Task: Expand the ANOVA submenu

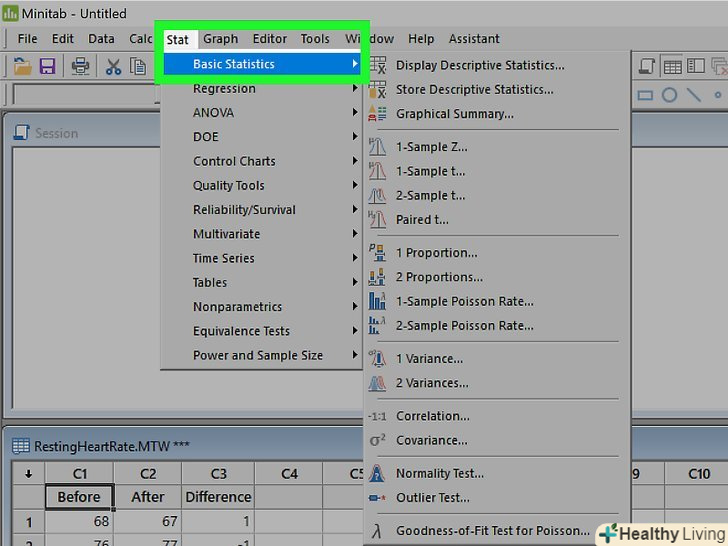Action: [261, 112]
